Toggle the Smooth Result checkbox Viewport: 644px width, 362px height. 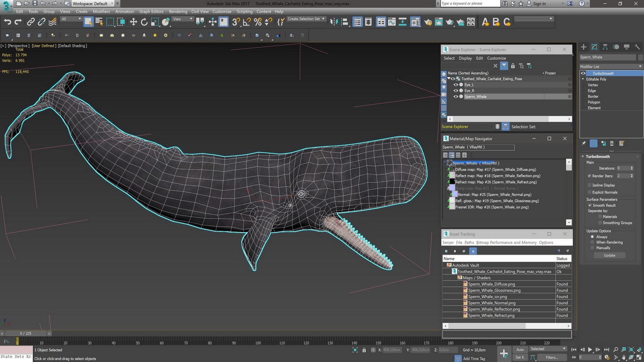pos(590,205)
